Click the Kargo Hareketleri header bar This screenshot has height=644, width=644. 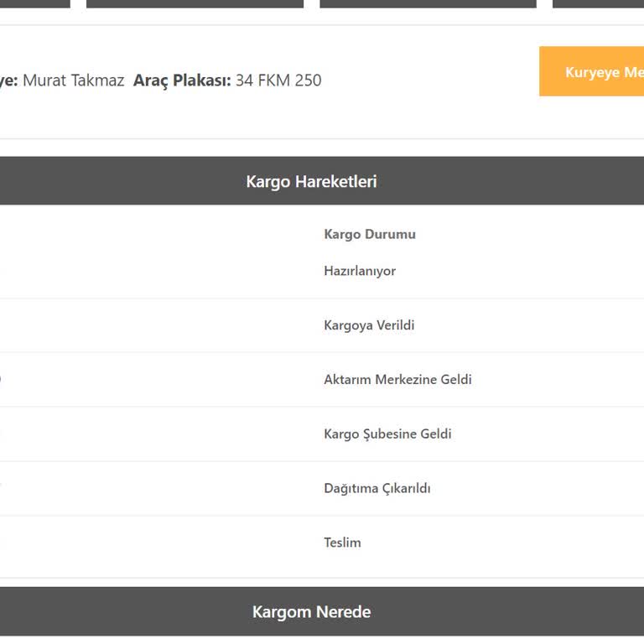pos(322,181)
